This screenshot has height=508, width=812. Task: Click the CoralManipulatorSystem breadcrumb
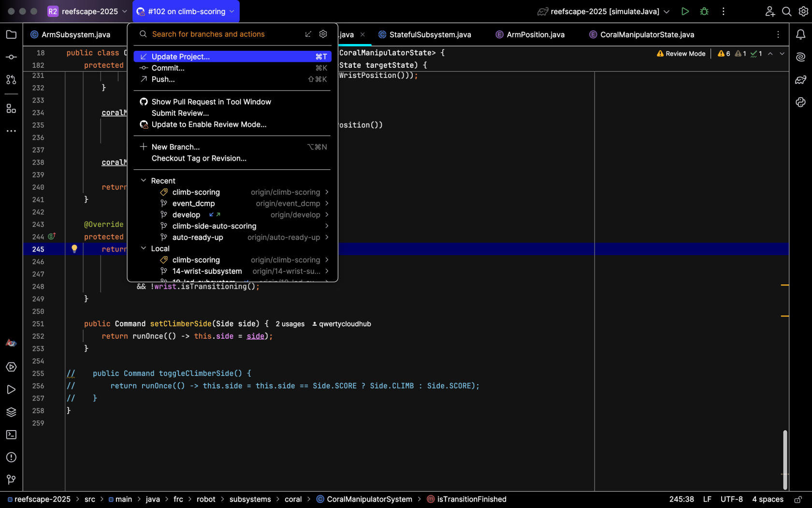(364, 499)
